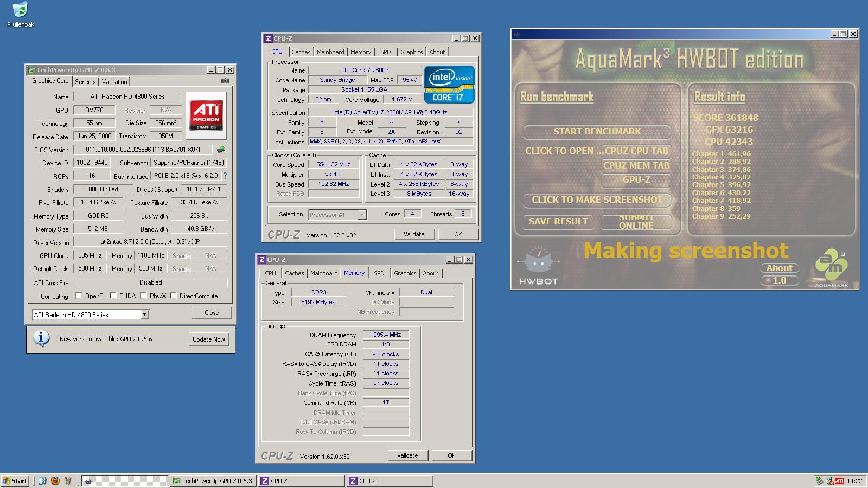Open SPD tab in bottom CPU-Z window
Viewport: 868px width, 488px height.
379,273
